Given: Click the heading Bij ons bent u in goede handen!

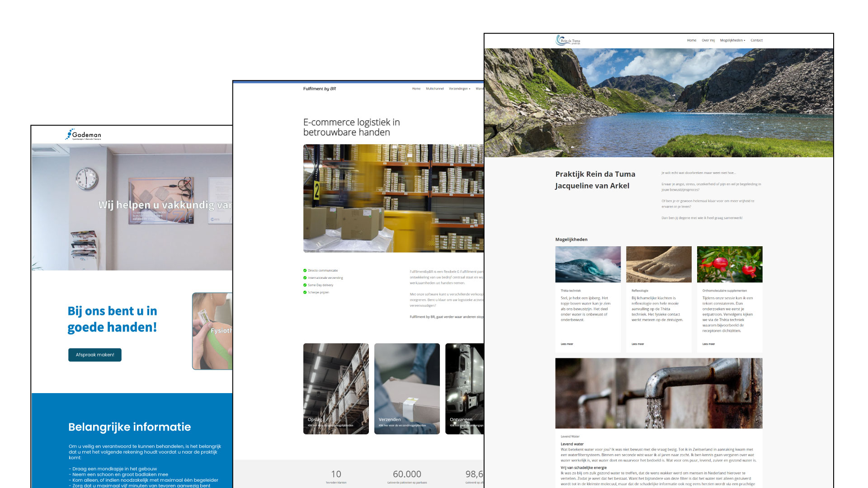Looking at the screenshot, I should [112, 319].
